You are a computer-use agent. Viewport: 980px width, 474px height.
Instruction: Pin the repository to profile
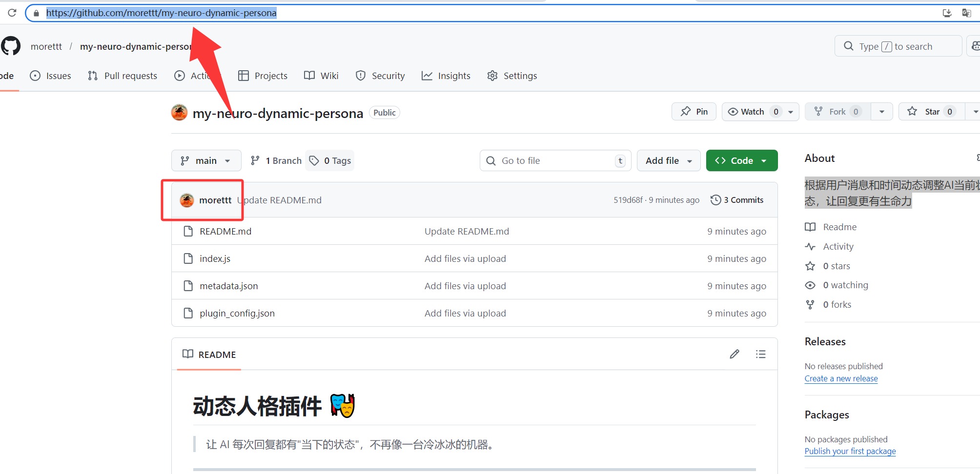pos(694,112)
